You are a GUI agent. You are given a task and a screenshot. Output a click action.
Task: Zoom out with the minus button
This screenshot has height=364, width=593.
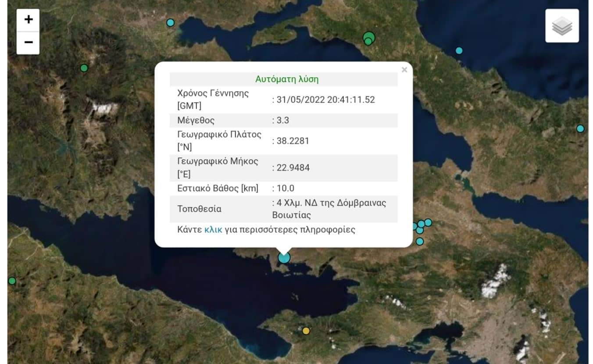click(29, 43)
